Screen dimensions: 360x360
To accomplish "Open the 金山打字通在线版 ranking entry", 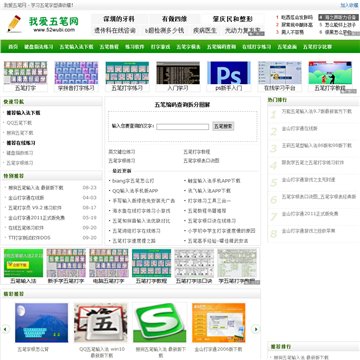I will (x=300, y=128).
